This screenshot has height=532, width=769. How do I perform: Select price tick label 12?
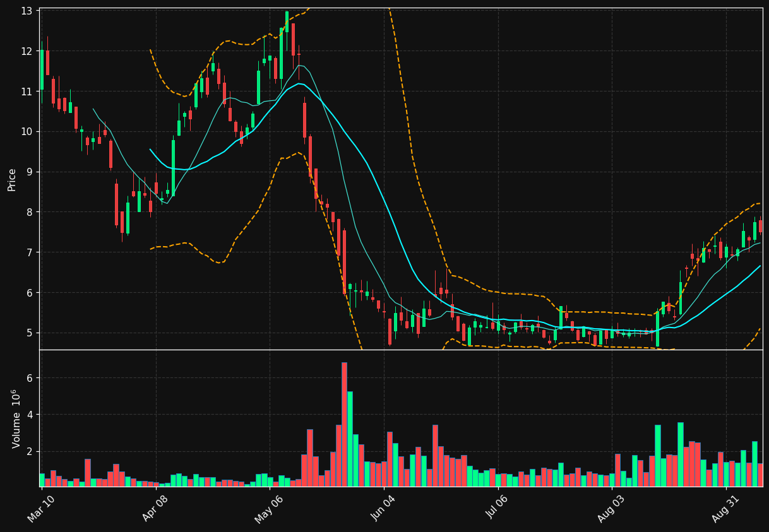(x=27, y=51)
